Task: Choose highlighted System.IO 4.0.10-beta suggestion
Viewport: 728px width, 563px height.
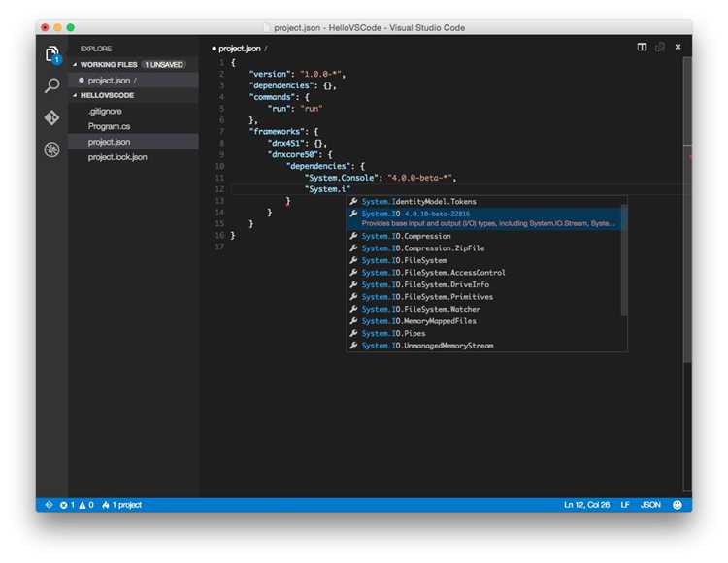Action: (x=485, y=218)
